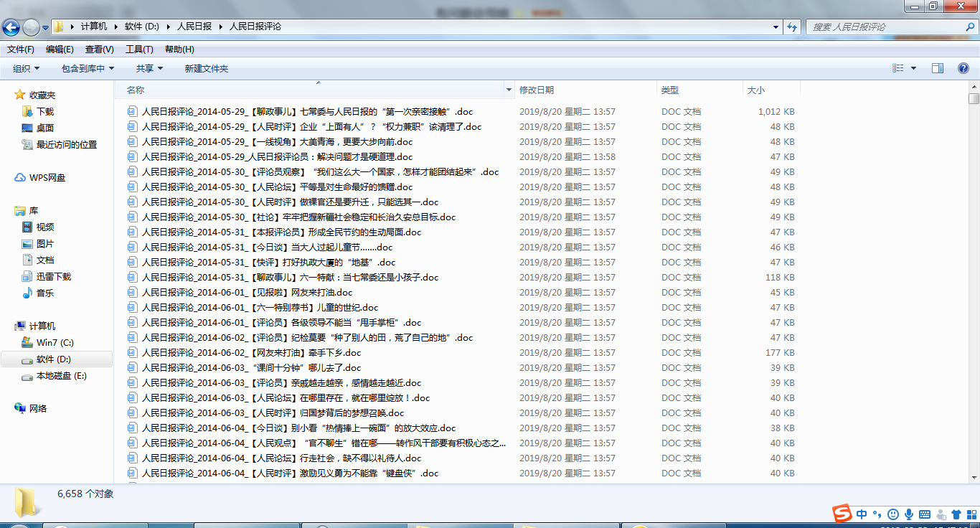This screenshot has height=528, width=980.
Task: Select file 企业“上面有人”？“权力兼职”该清理了.doc
Action: point(311,126)
